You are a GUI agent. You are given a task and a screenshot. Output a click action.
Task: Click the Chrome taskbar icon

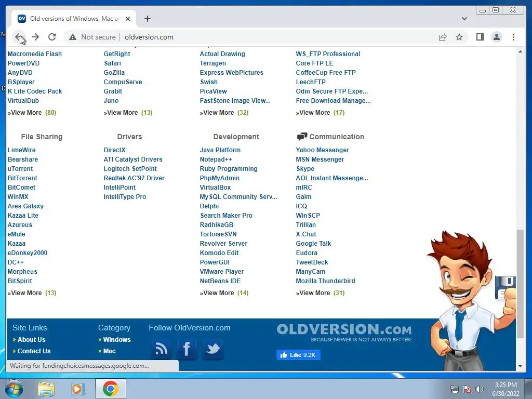pos(111,389)
